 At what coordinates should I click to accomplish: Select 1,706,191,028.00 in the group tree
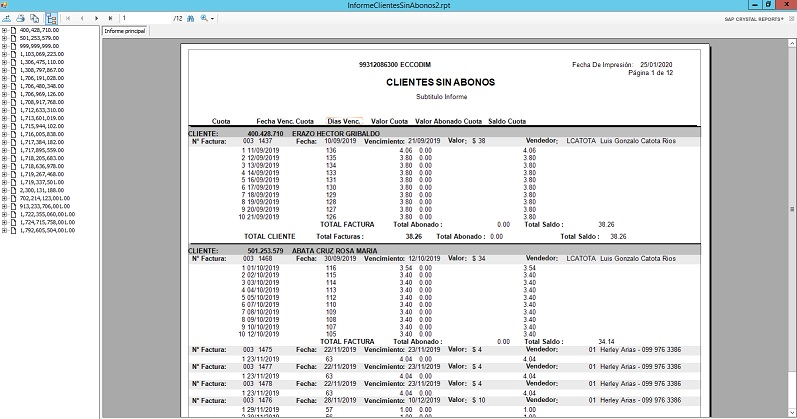(42, 77)
